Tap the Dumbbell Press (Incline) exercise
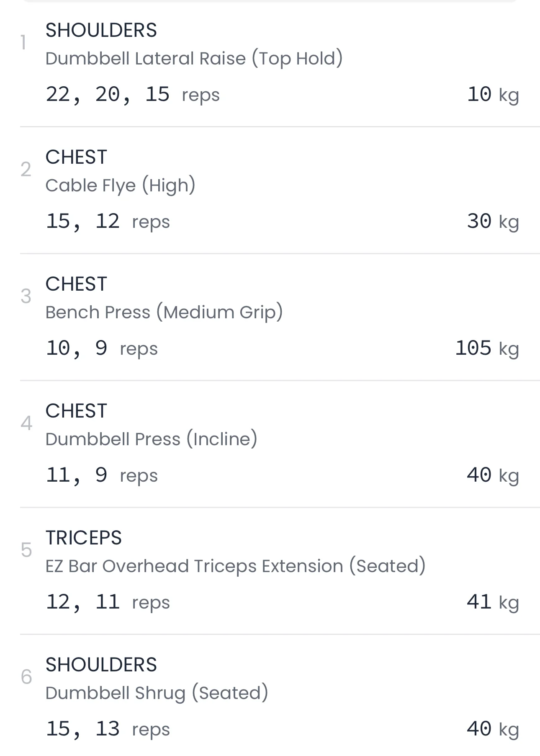 click(x=151, y=439)
